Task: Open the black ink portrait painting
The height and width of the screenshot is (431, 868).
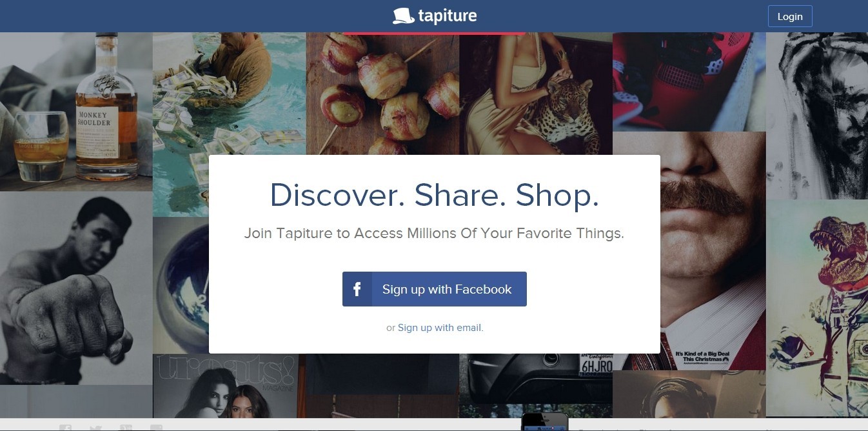Action: click(x=817, y=115)
